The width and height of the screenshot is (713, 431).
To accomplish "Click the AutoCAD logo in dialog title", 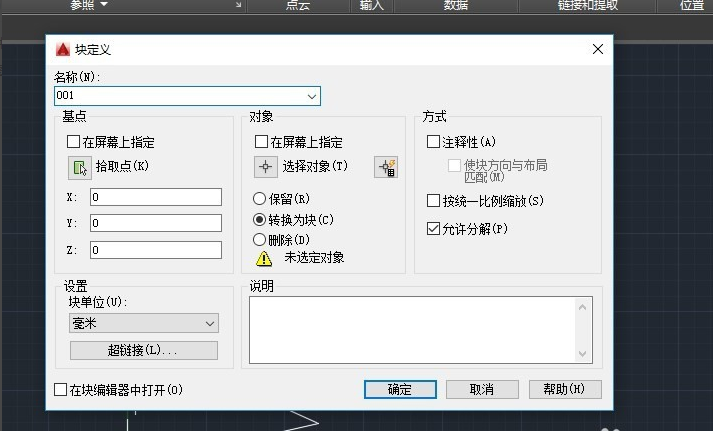I will (x=62, y=49).
